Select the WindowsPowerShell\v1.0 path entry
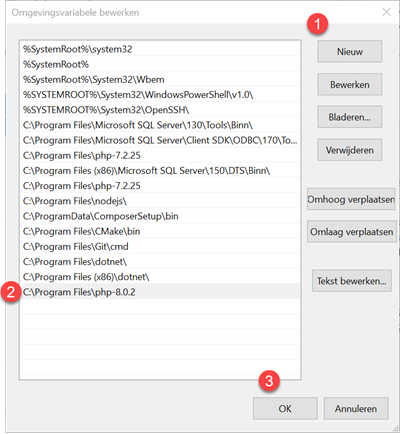This screenshot has width=400, height=434. [160, 95]
